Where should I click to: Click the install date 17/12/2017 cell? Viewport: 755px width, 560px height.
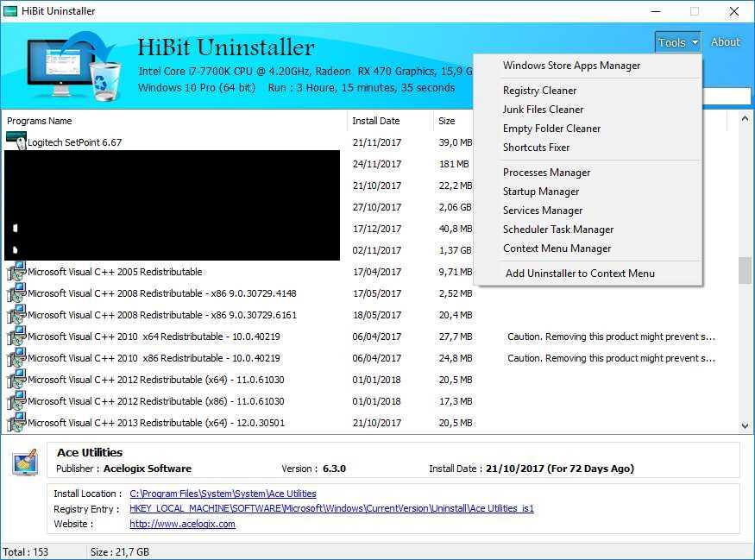(376, 229)
